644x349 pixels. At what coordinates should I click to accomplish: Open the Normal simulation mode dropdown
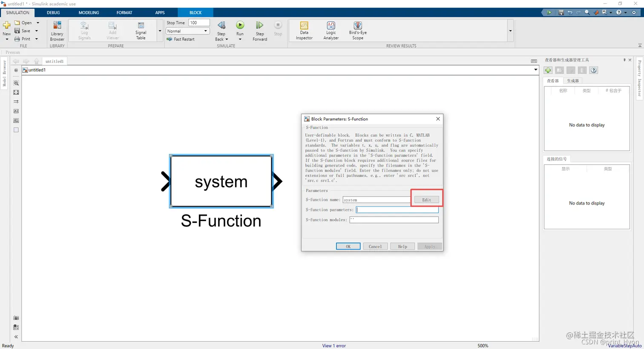pyautogui.click(x=187, y=31)
